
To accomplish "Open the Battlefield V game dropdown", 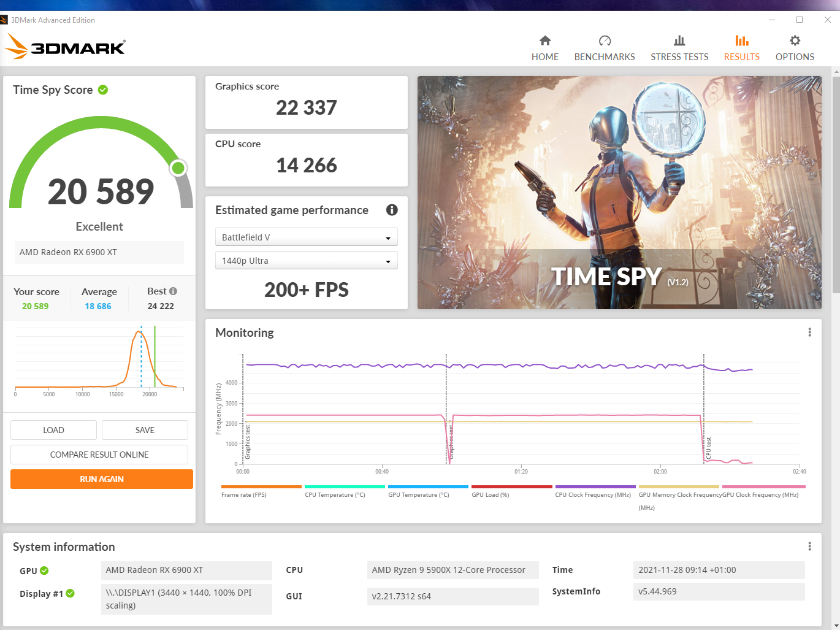I will pyautogui.click(x=307, y=237).
